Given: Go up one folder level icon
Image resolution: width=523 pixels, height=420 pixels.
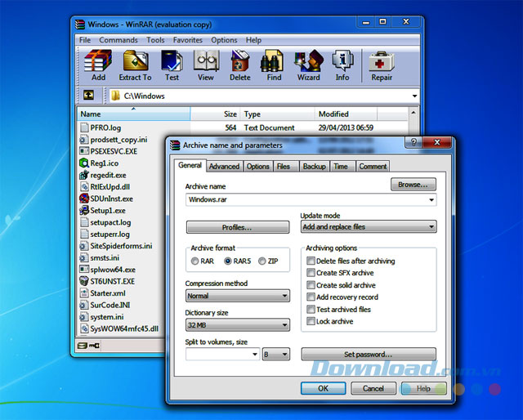Looking at the screenshot, I should 88,96.
